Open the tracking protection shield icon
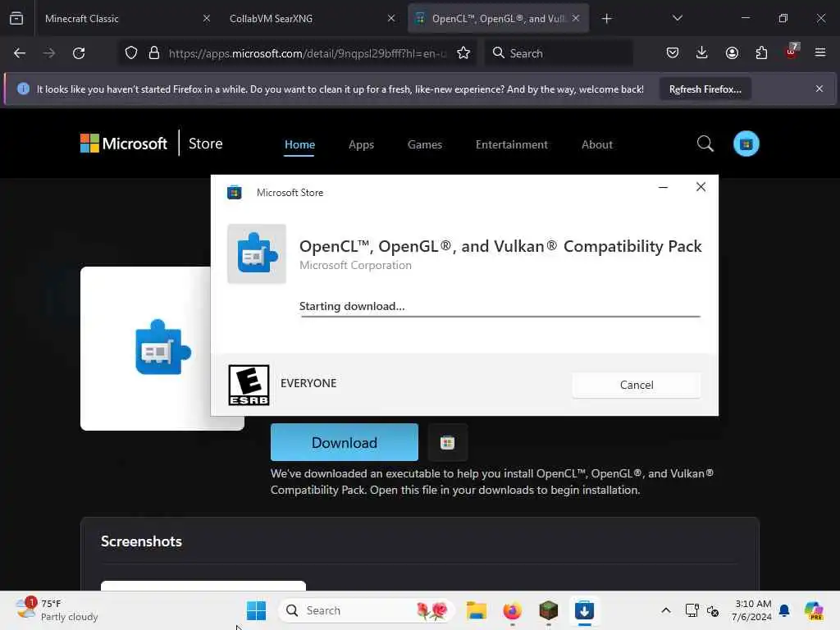Screen dimensions: 840x630 point(131,53)
